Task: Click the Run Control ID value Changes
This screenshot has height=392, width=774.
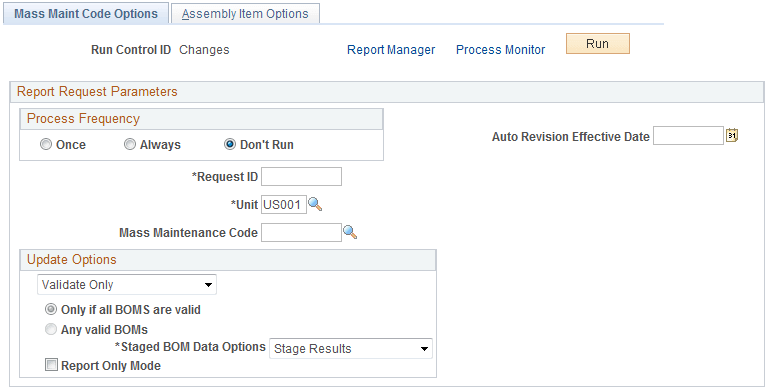Action: point(204,50)
